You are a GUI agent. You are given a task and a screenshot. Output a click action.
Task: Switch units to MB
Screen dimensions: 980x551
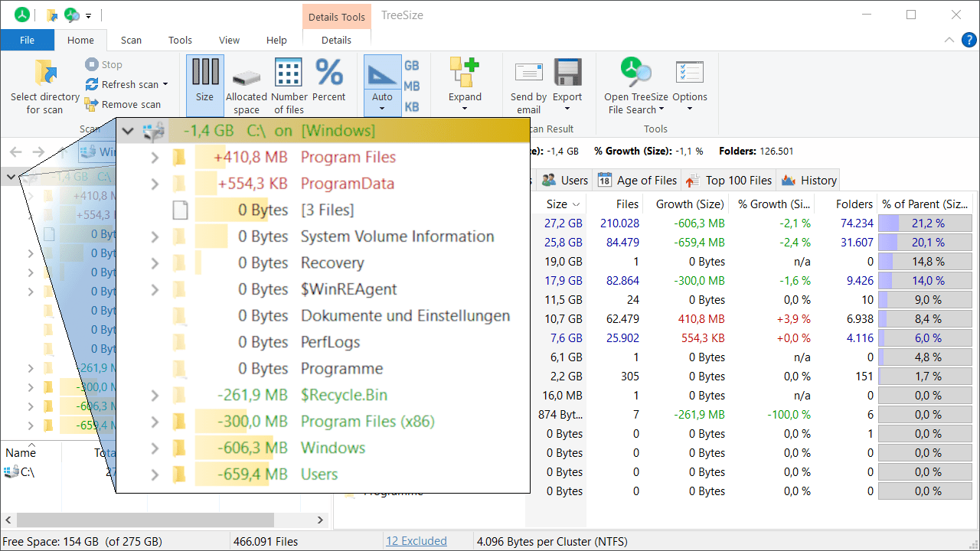click(x=413, y=86)
